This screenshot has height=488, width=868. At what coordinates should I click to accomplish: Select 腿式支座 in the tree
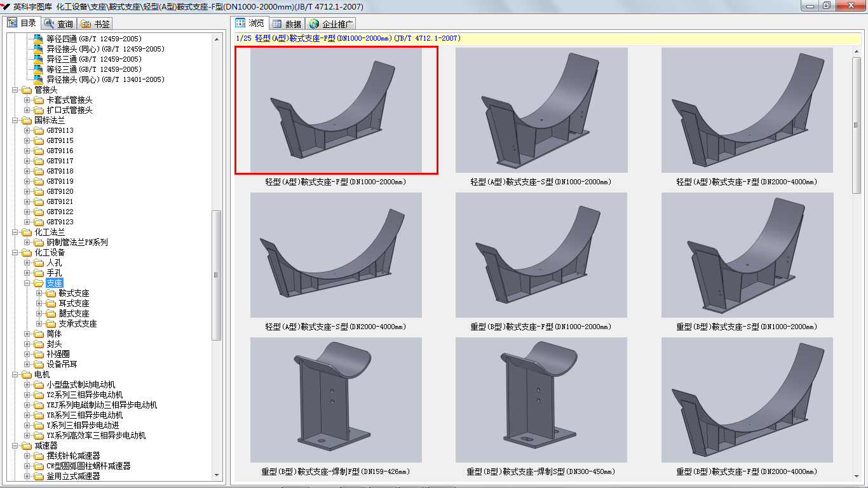click(x=74, y=313)
